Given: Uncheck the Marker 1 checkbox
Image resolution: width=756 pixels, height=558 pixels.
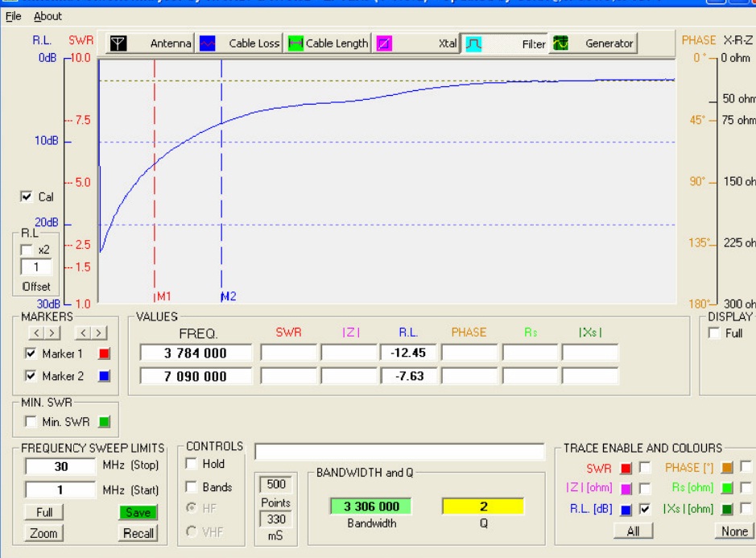Looking at the screenshot, I should [x=31, y=353].
